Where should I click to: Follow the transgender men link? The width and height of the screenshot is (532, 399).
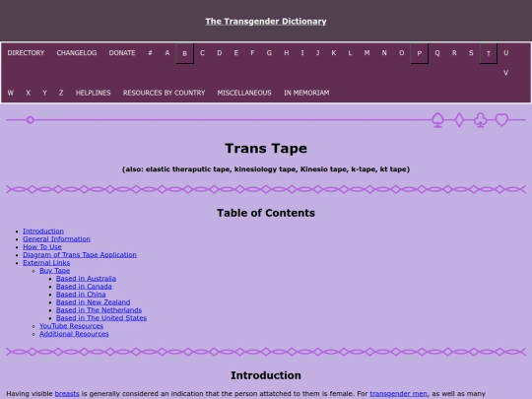tap(398, 393)
